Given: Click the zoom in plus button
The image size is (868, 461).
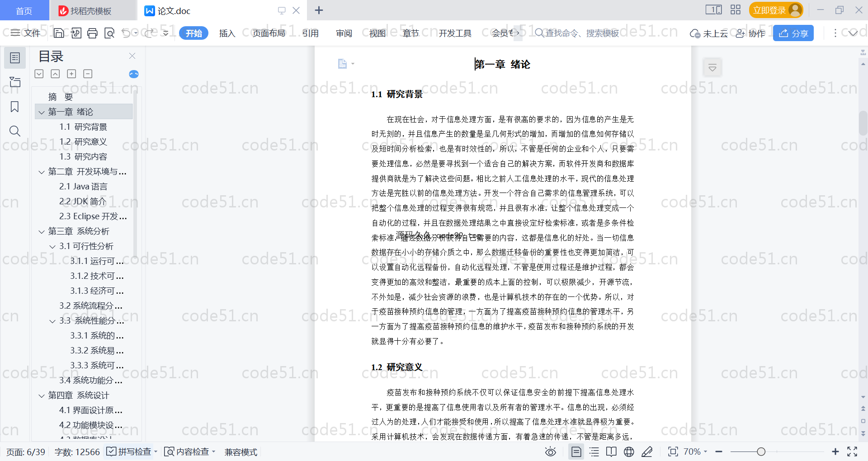Looking at the screenshot, I should 835,452.
